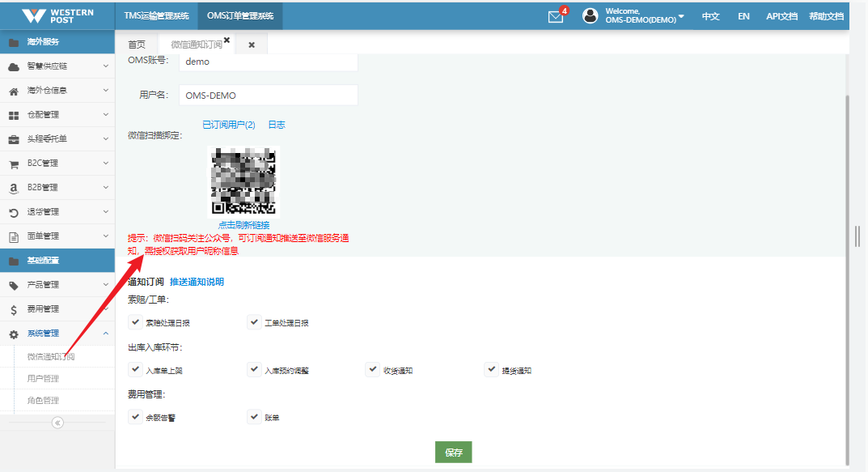
Task: Click the user avatar icon
Action: tap(590, 15)
